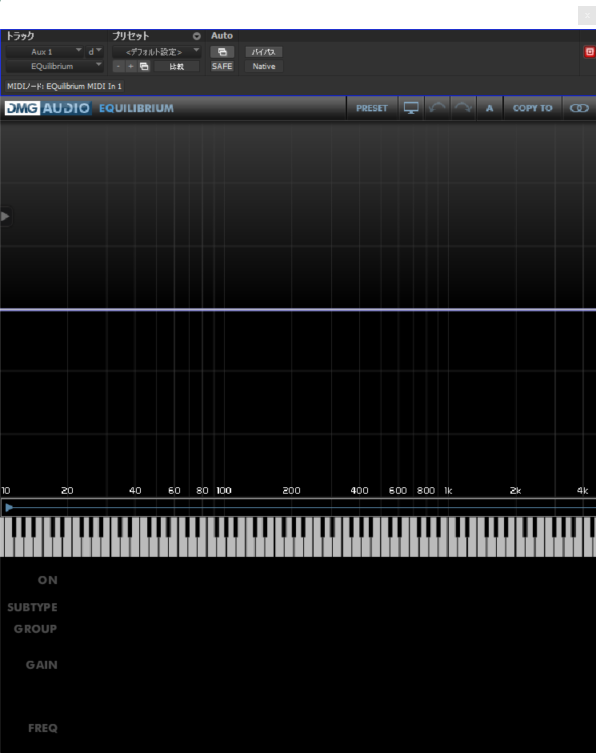The image size is (596, 753).
Task: Open the プリセット circular menu arrow
Action: coord(196,36)
